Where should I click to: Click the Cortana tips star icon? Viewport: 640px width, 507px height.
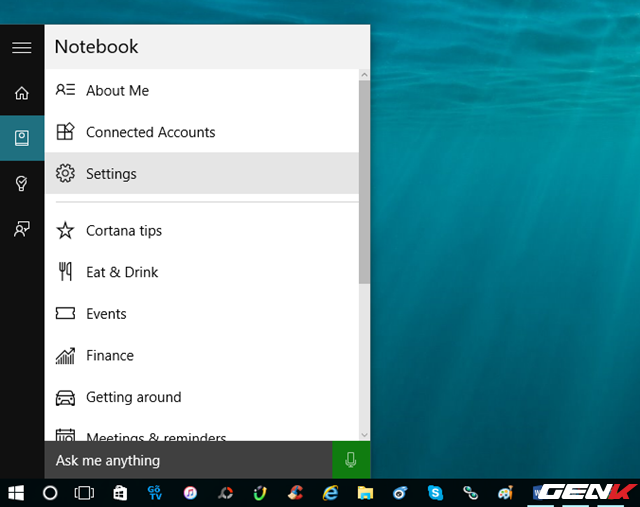click(x=65, y=231)
